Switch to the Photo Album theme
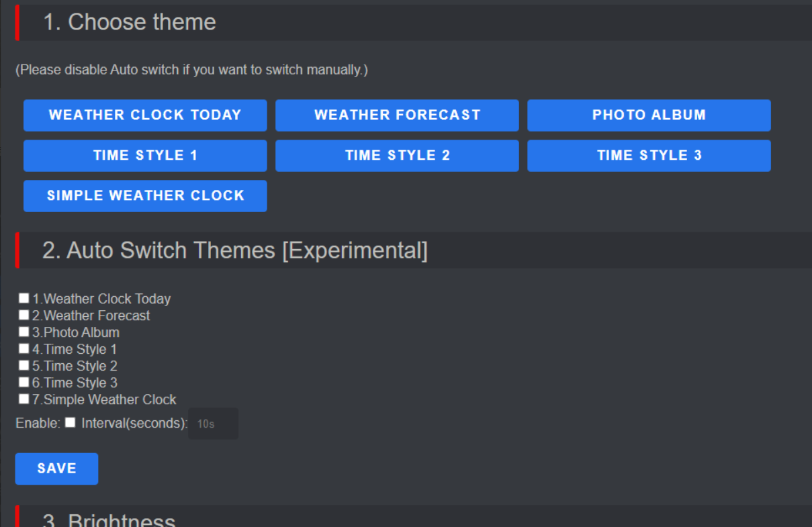 [649, 115]
